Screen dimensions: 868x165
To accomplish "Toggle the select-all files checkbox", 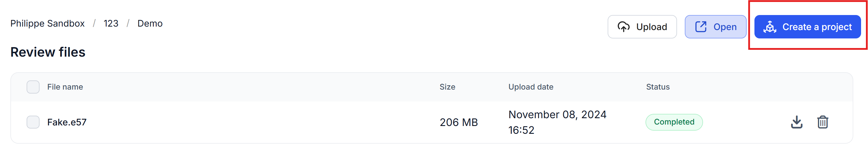I will click(x=33, y=87).
